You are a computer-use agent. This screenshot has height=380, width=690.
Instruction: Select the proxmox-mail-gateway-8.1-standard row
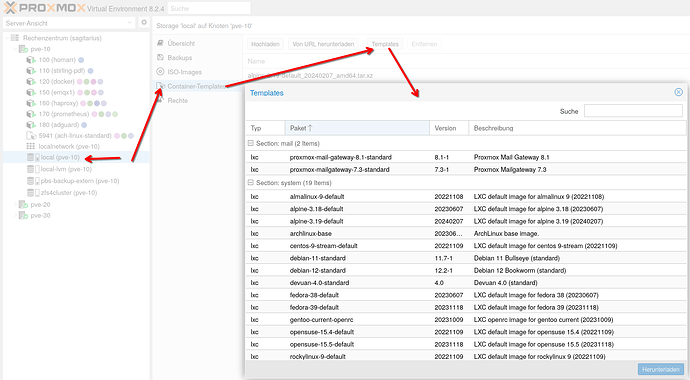pyautogui.click(x=466, y=157)
